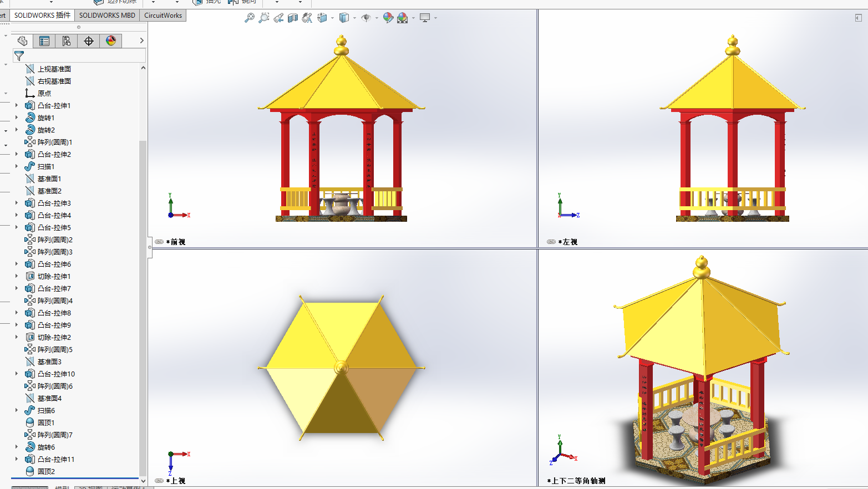Click the feature tree vertical scrollbar thumb
Screen dimensions: 868x489
click(x=143, y=308)
